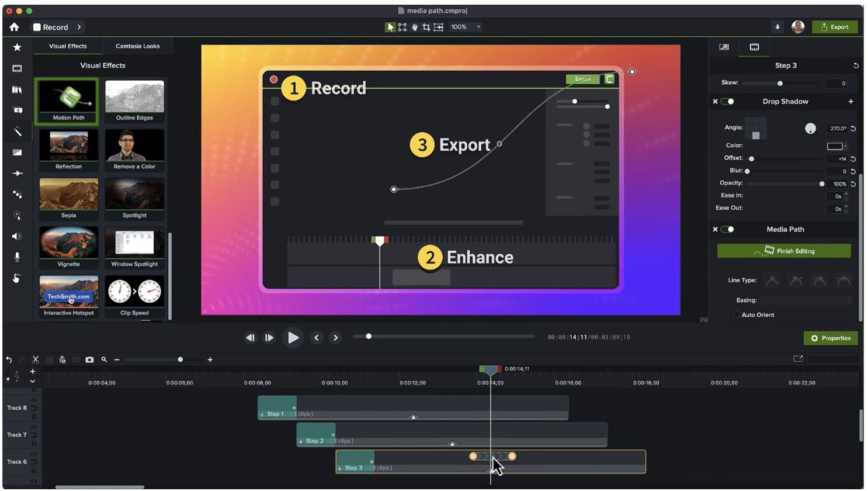Remove the Media Path effect with X
This screenshot has width=868, height=491.
715,229
